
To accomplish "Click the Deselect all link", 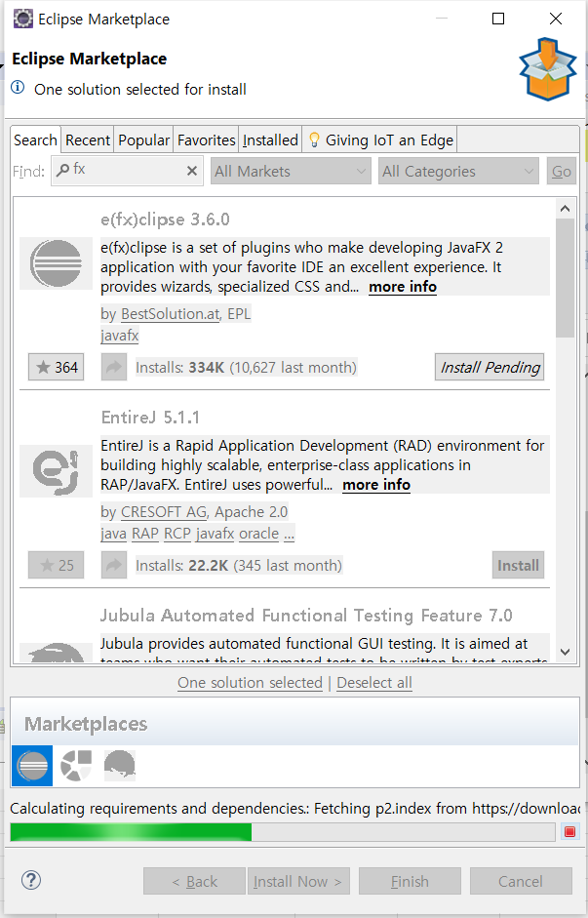I will [374, 683].
